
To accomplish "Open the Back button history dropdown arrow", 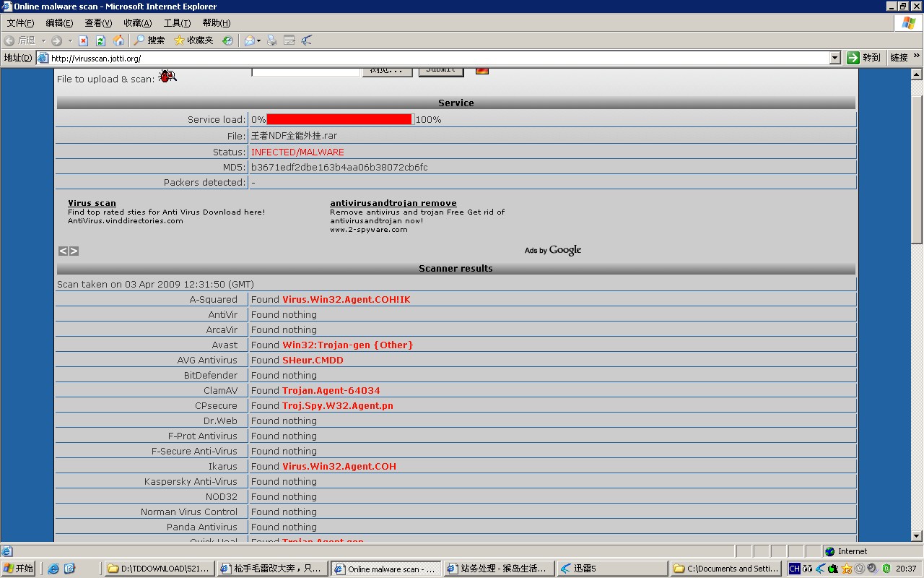I will tap(43, 40).
